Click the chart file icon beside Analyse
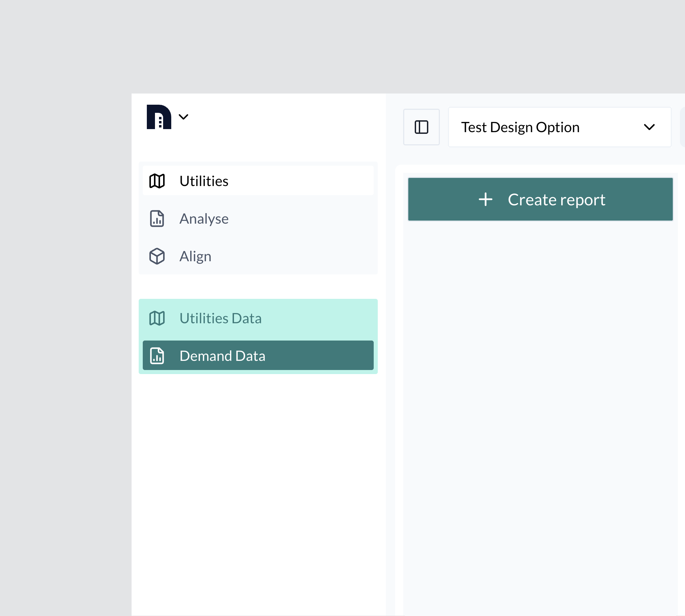This screenshot has width=685, height=616. click(157, 219)
